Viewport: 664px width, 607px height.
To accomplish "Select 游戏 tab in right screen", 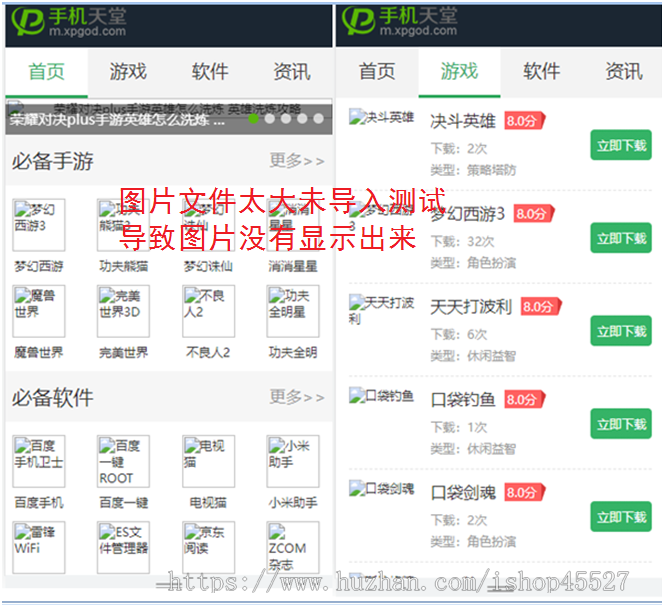I will 459,72.
